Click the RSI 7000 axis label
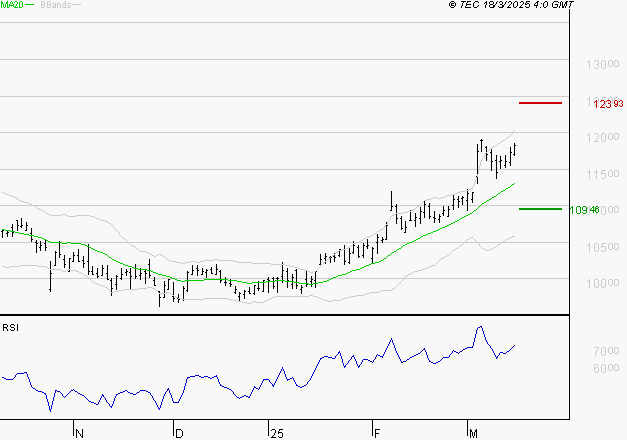This screenshot has width=627, height=440. tap(606, 351)
